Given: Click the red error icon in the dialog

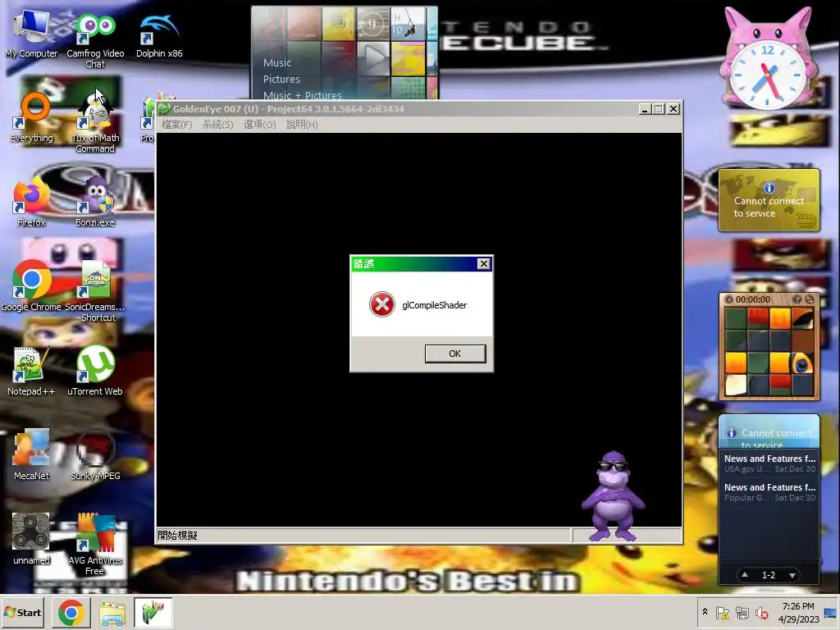Looking at the screenshot, I should point(382,304).
